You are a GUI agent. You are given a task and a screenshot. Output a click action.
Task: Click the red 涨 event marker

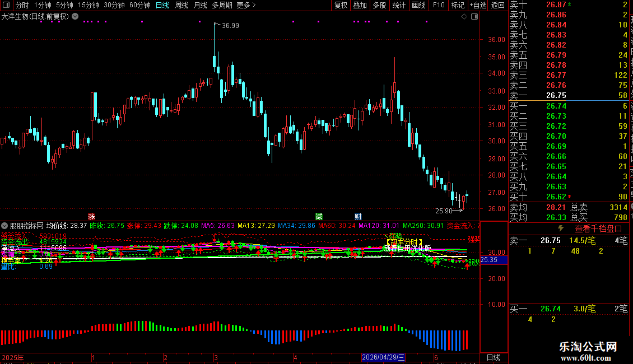[x=92, y=216]
